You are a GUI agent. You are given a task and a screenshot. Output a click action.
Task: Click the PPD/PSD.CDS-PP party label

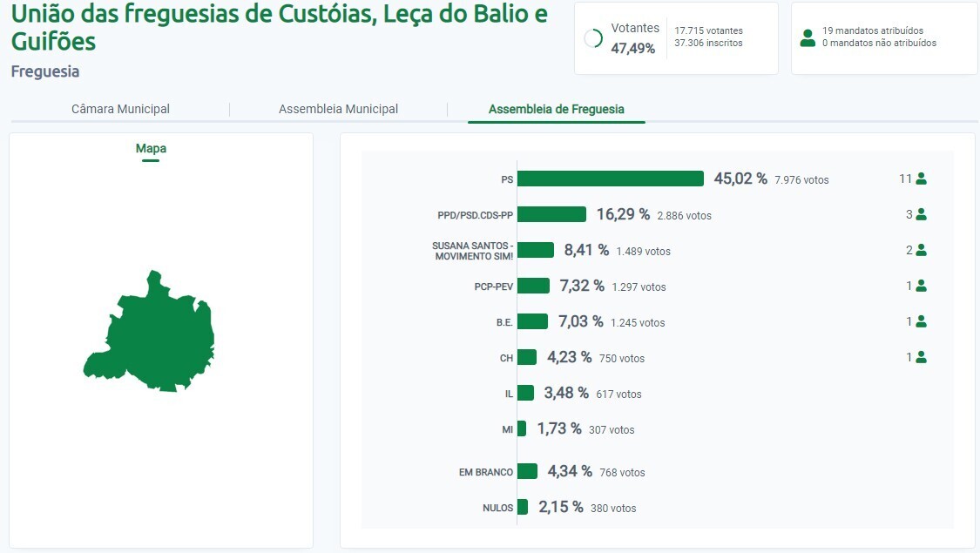tap(476, 213)
